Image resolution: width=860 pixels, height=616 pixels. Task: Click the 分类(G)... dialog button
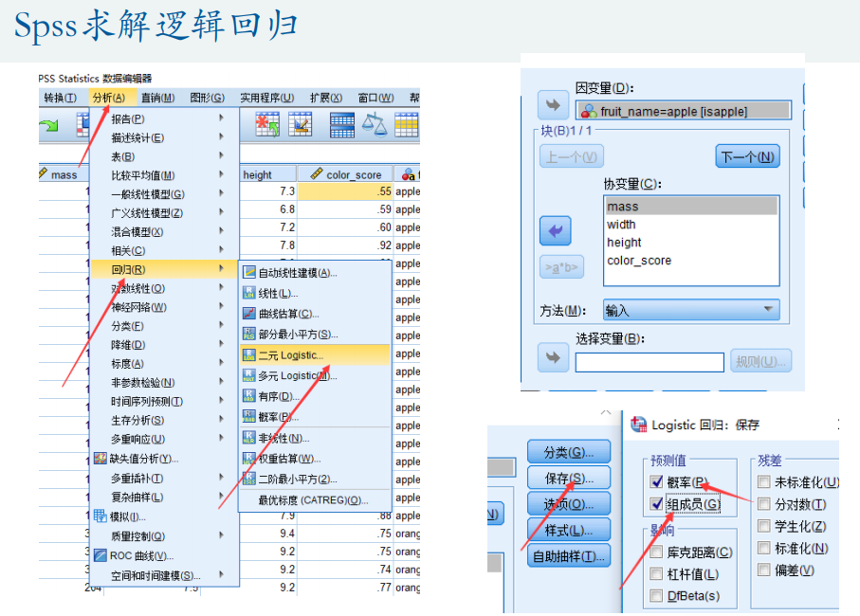pos(569,452)
